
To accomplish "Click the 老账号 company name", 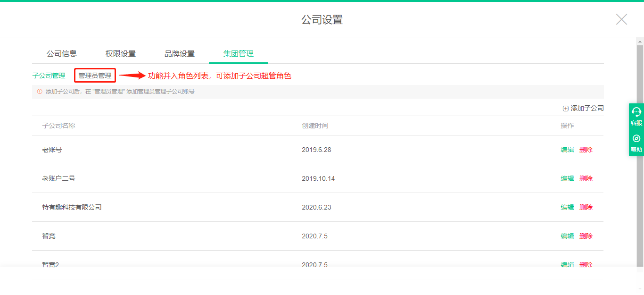I will pos(52,150).
